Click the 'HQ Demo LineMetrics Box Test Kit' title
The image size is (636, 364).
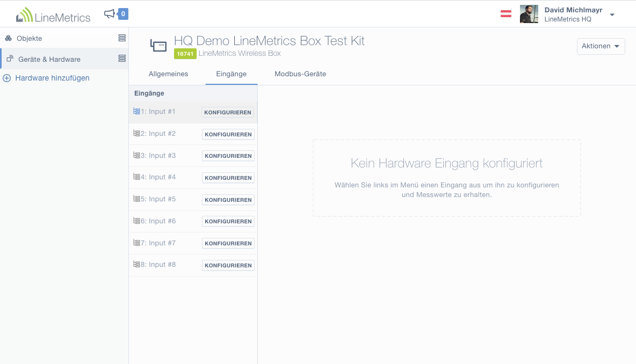[x=269, y=41]
